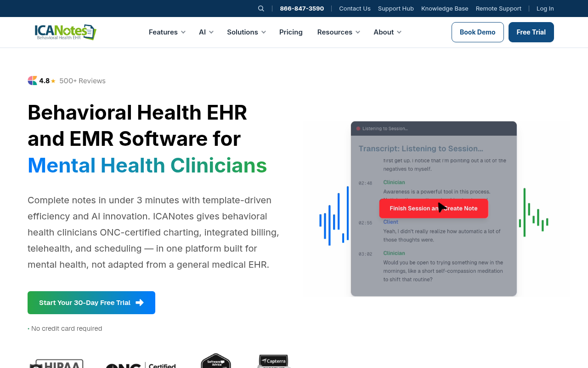The width and height of the screenshot is (588, 368).
Task: Call the 866-847-3590 phone link
Action: click(302, 8)
